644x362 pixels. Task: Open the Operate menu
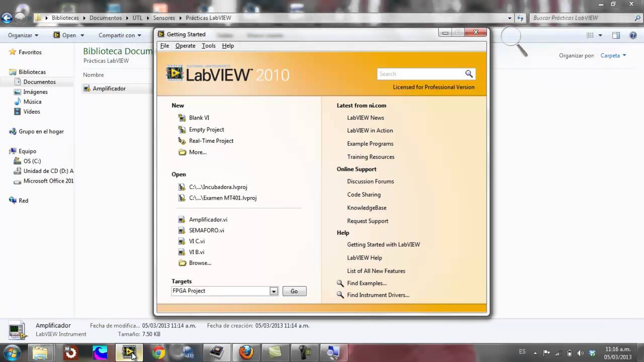(x=185, y=46)
